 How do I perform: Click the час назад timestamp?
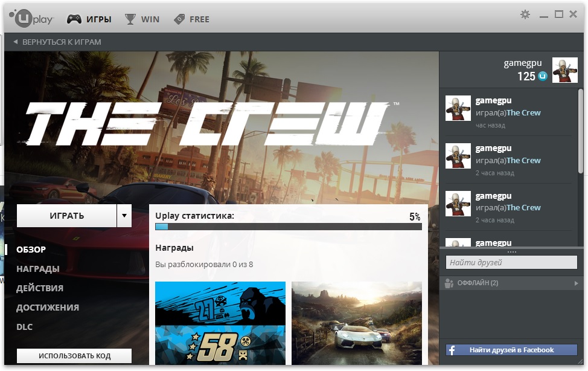pyautogui.click(x=490, y=126)
